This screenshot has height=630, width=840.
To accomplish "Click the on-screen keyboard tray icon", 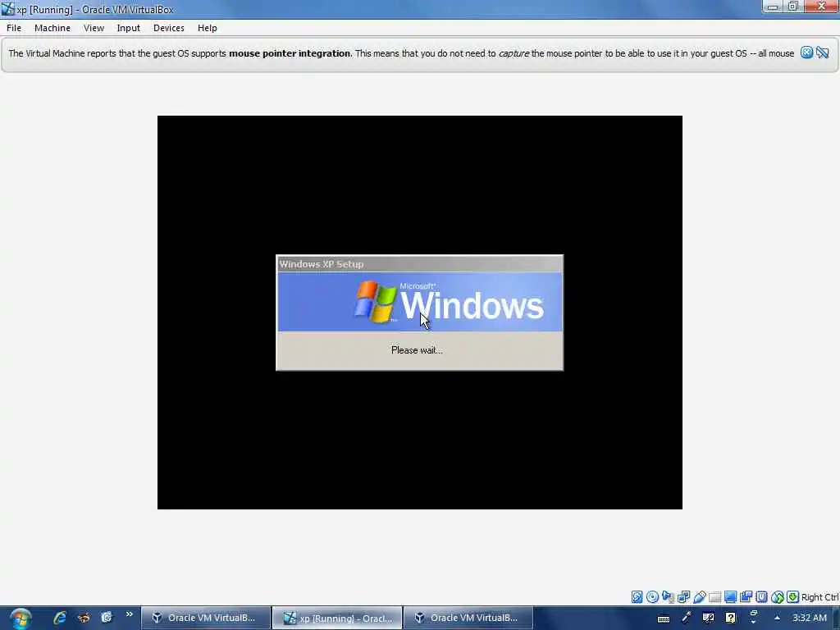I will tap(664, 619).
